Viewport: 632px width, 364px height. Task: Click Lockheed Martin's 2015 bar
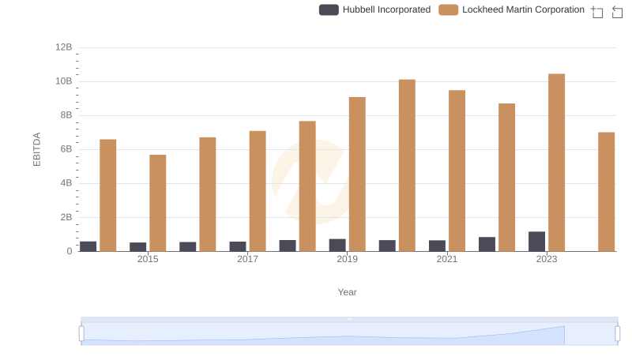point(158,203)
